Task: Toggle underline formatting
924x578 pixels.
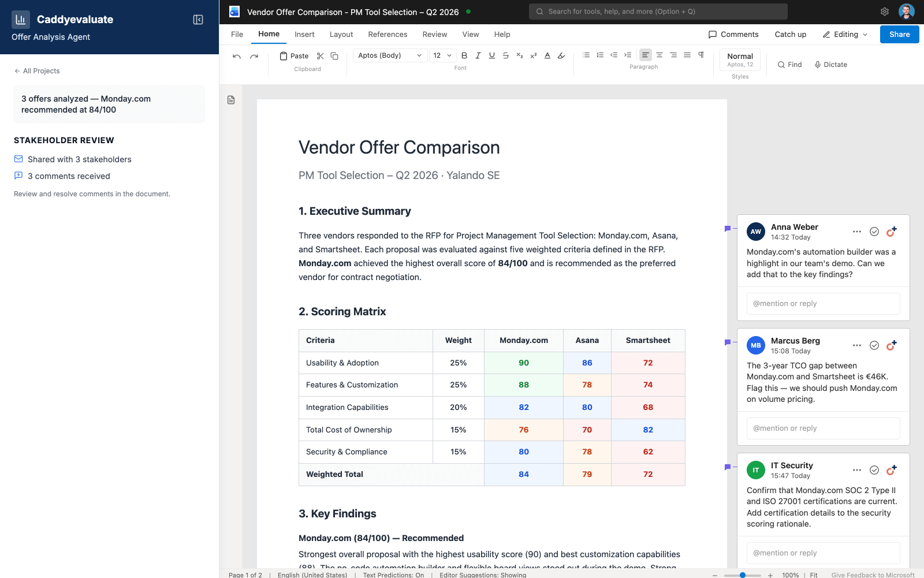Action: (x=492, y=55)
